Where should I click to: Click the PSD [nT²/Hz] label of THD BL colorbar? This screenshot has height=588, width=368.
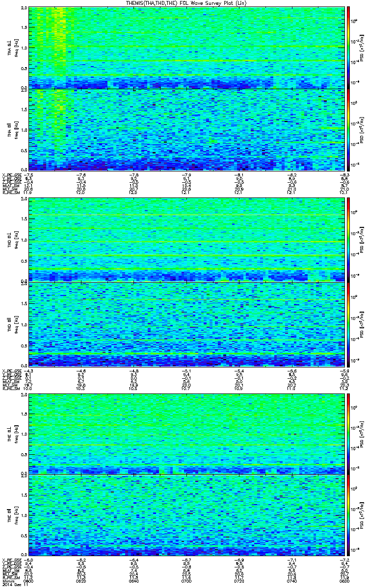(x=362, y=240)
